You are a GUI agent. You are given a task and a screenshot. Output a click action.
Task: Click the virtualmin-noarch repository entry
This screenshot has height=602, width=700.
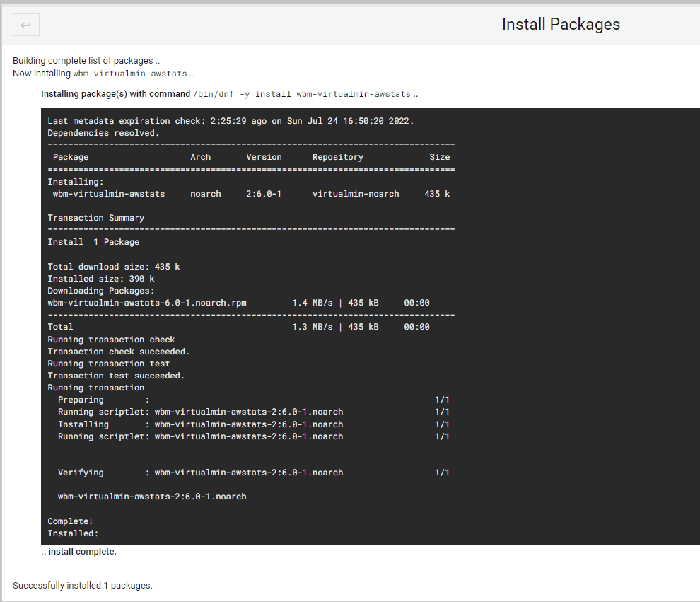(x=356, y=194)
